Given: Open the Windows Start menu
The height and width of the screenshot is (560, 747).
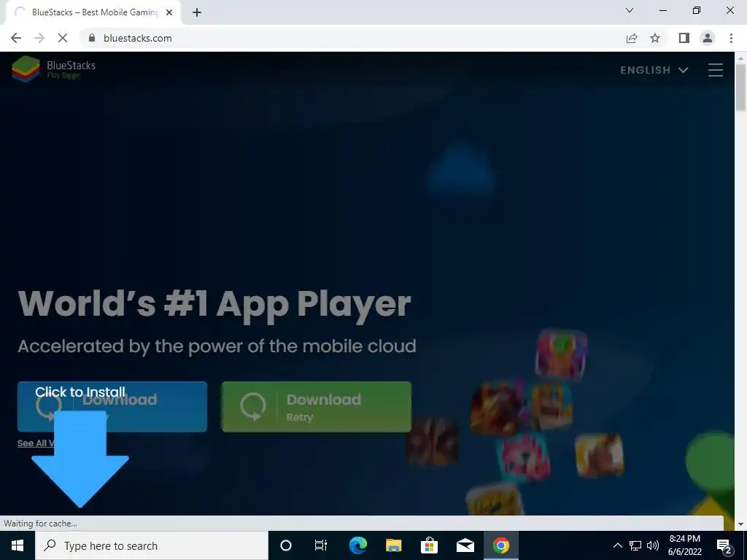Looking at the screenshot, I should click(x=18, y=545).
